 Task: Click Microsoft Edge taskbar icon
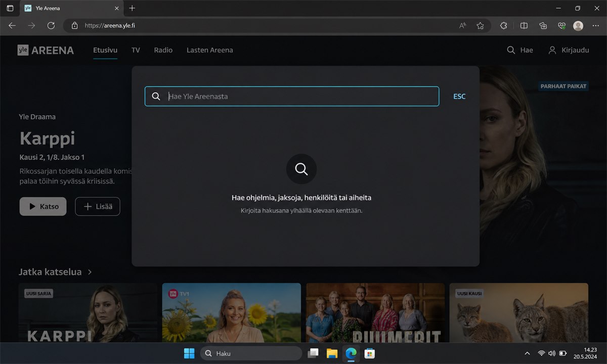tap(350, 353)
